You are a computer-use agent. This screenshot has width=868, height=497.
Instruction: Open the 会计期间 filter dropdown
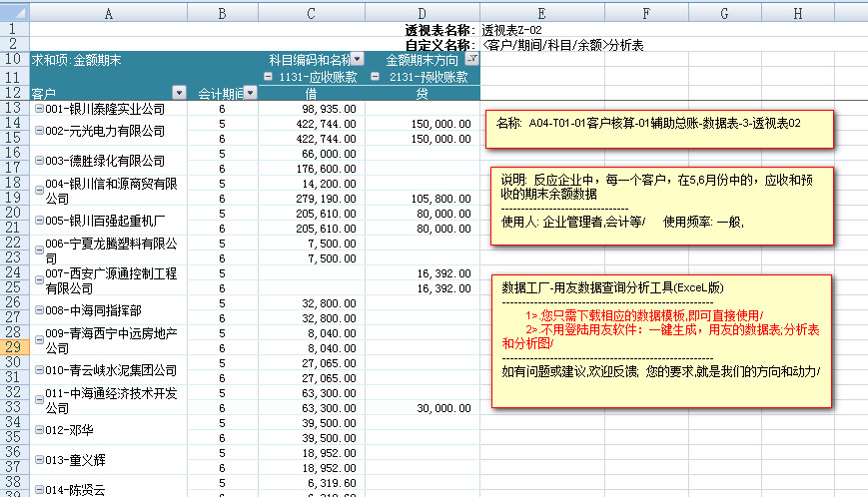pyautogui.click(x=251, y=93)
